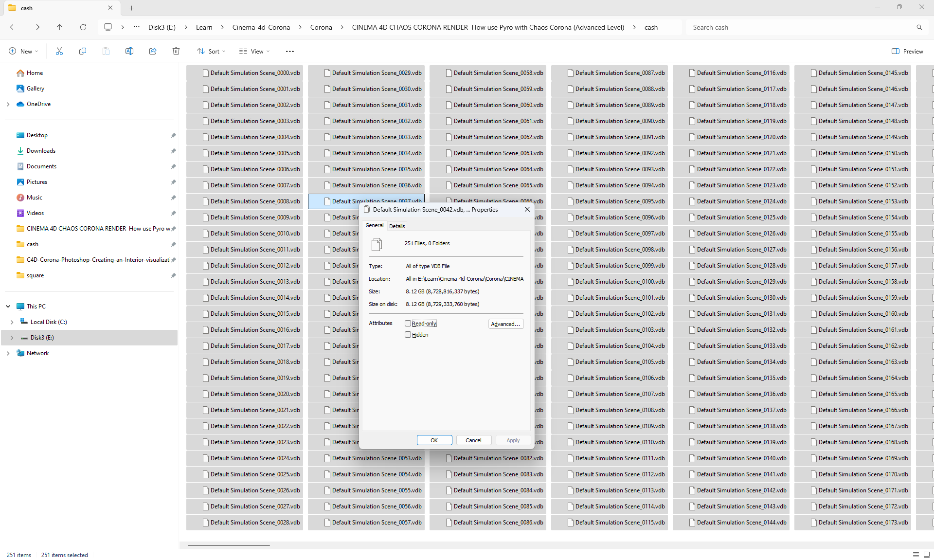Select the General tab in Properties
934x560 pixels.
point(374,225)
